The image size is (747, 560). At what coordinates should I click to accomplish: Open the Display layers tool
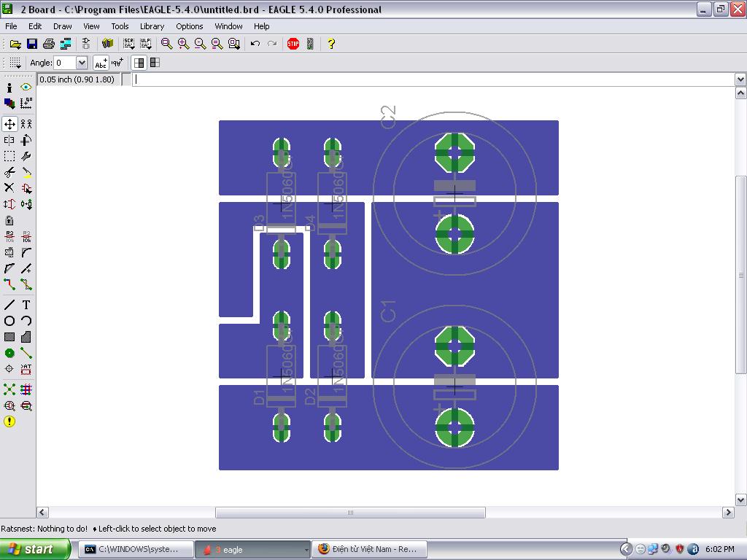(9, 104)
